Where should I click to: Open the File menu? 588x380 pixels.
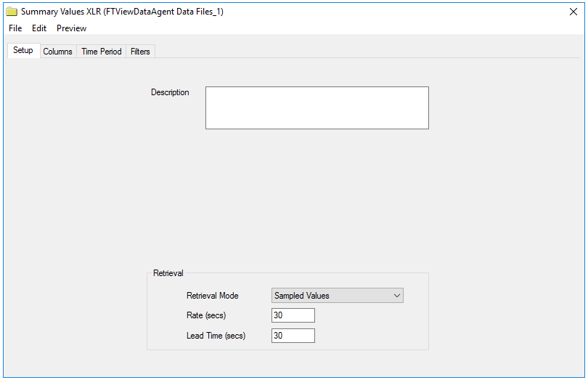[15, 28]
